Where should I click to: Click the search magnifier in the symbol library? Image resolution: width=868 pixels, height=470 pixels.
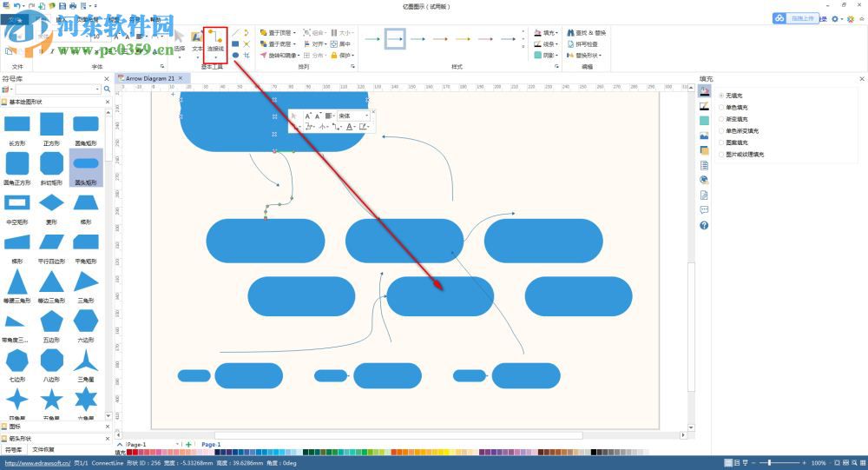tap(107, 89)
